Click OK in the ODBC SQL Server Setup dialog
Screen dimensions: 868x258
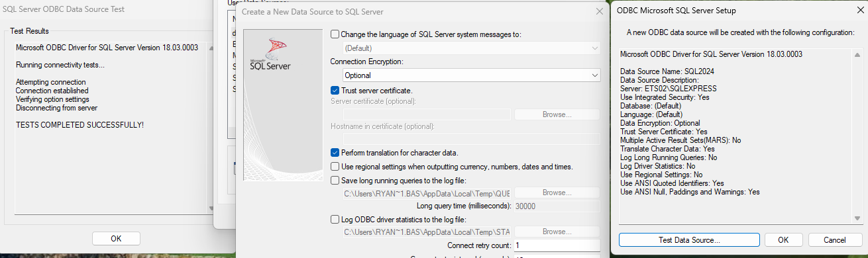coord(783,239)
